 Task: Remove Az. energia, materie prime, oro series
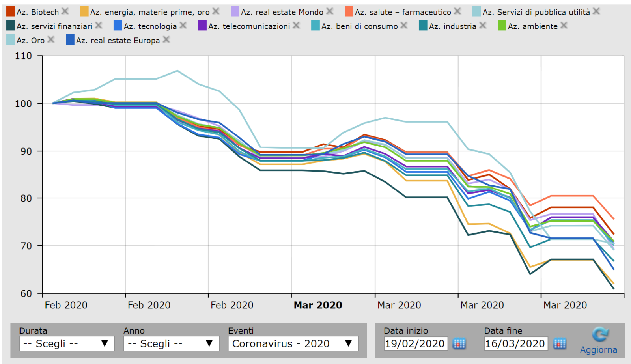(216, 11)
